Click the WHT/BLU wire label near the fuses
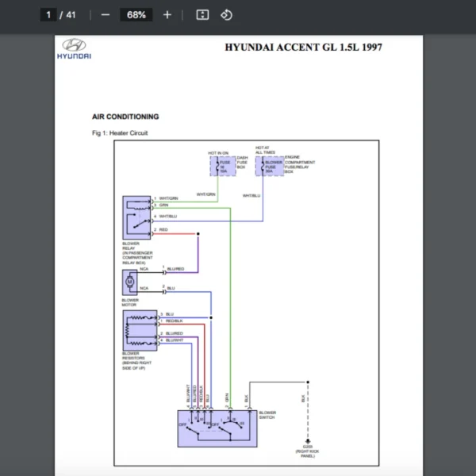Viewport: 476px width, 476px height. pos(251,195)
